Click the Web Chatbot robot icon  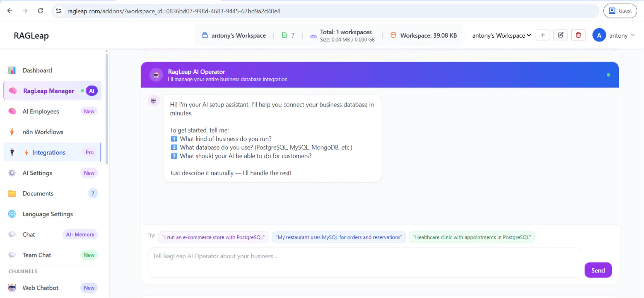[x=12, y=288]
